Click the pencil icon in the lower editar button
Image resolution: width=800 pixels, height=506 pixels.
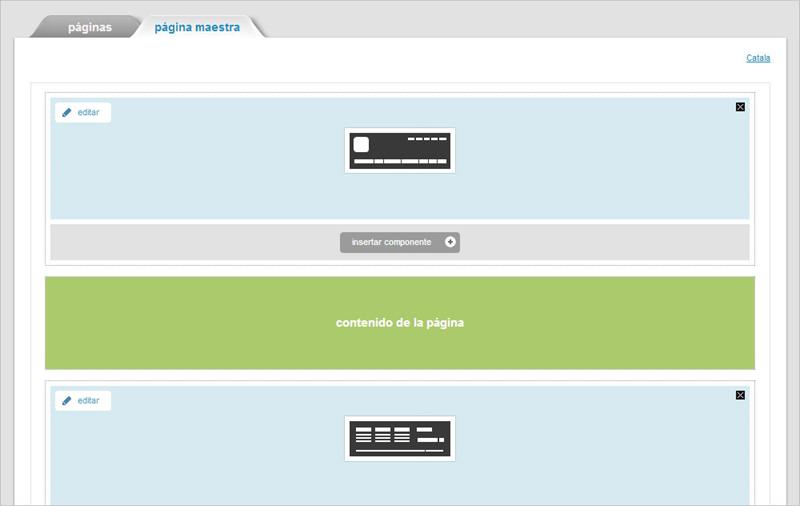coord(67,401)
